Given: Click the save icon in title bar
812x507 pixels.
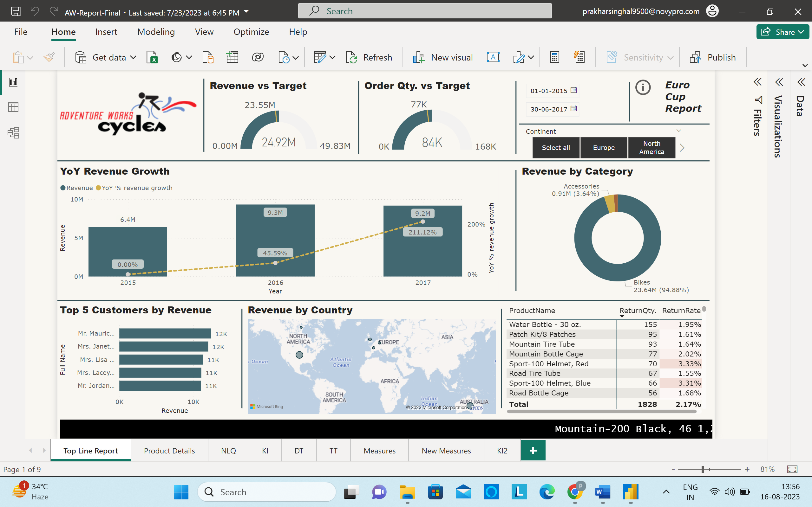Looking at the screenshot, I should (x=16, y=12).
